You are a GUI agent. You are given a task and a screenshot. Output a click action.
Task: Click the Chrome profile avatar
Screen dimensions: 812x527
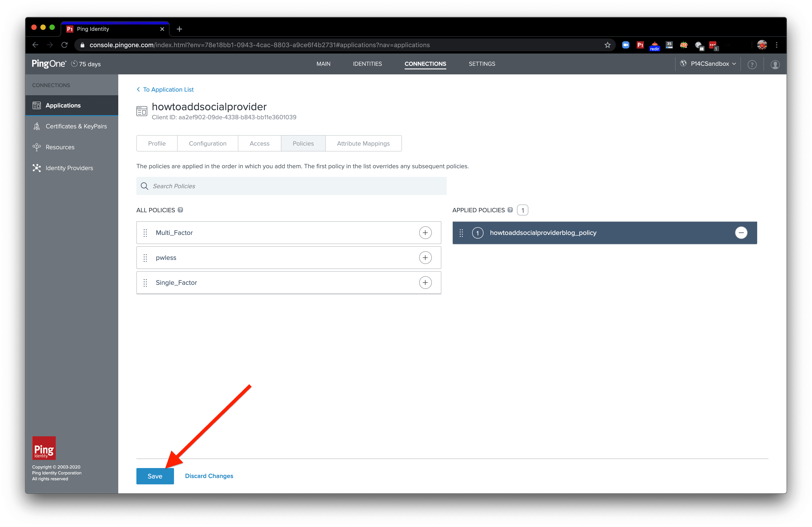[762, 45]
